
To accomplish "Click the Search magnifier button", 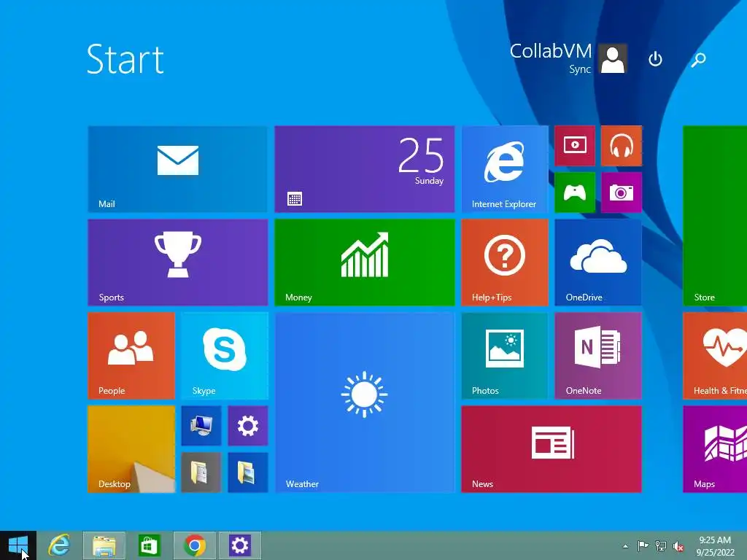I will point(698,59).
